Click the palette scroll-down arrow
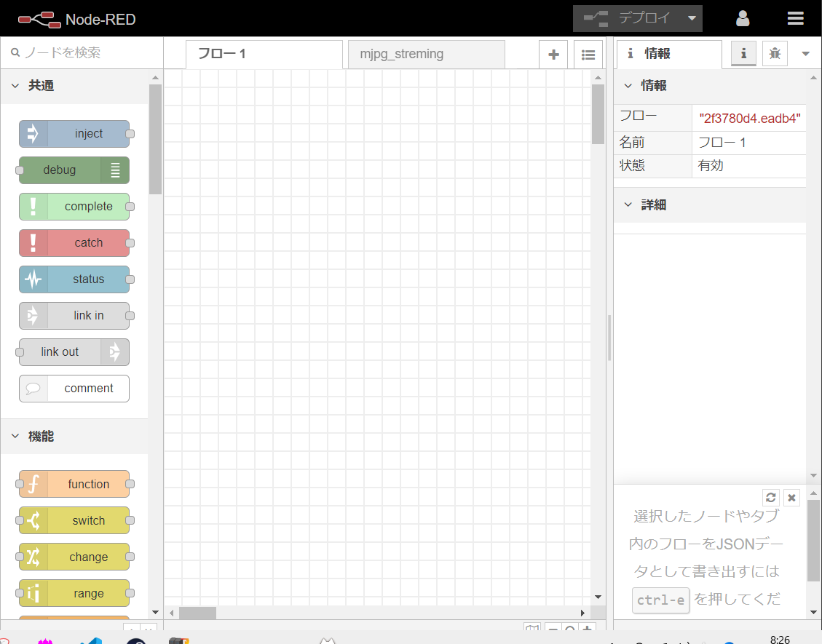 (155, 612)
